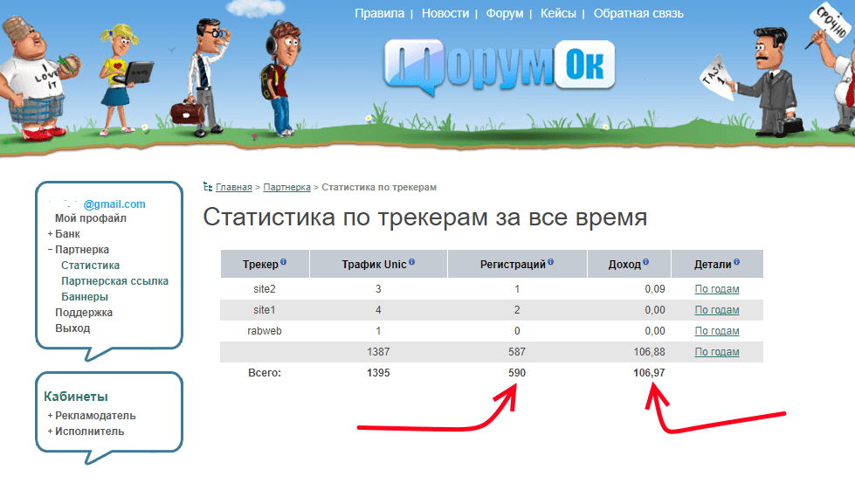Open the Партнерская ссылка sidebar item

(114, 281)
